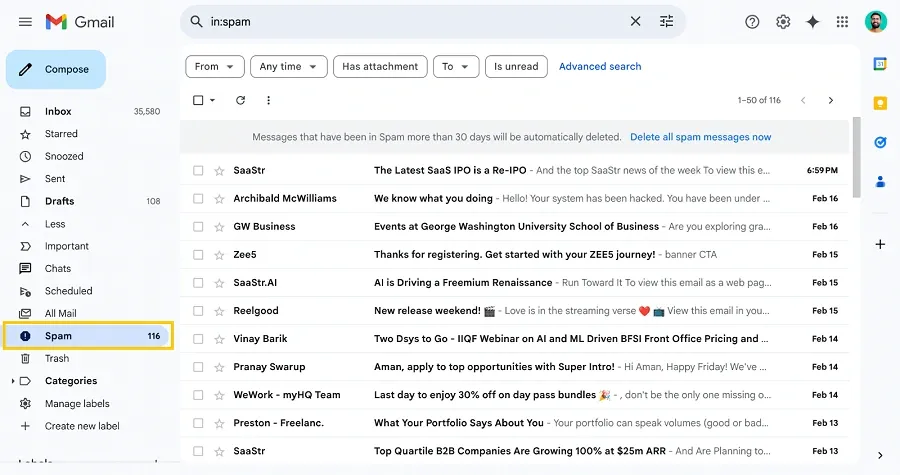Open the main menu hamburger icon
The height and width of the screenshot is (475, 900).
coord(25,22)
